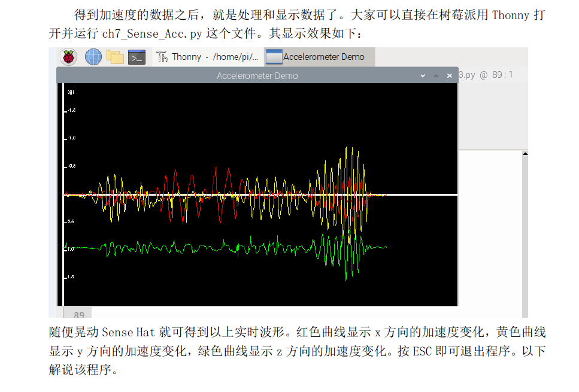
Task: Click the (g) axis label on the graph
Action: click(x=71, y=92)
